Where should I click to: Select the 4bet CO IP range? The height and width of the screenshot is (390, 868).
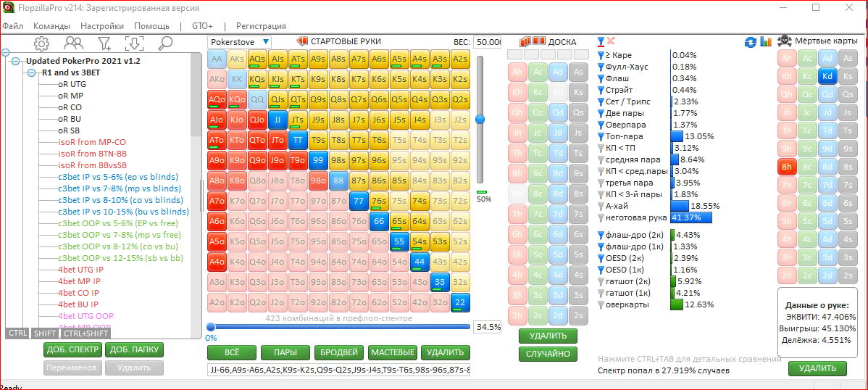[78, 293]
